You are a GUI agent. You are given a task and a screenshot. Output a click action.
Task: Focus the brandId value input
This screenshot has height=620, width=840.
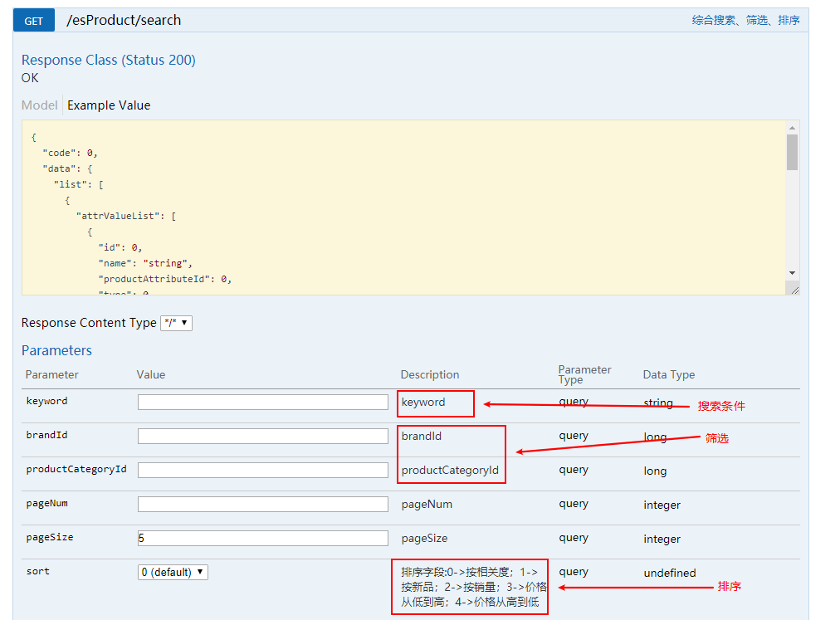tap(263, 436)
